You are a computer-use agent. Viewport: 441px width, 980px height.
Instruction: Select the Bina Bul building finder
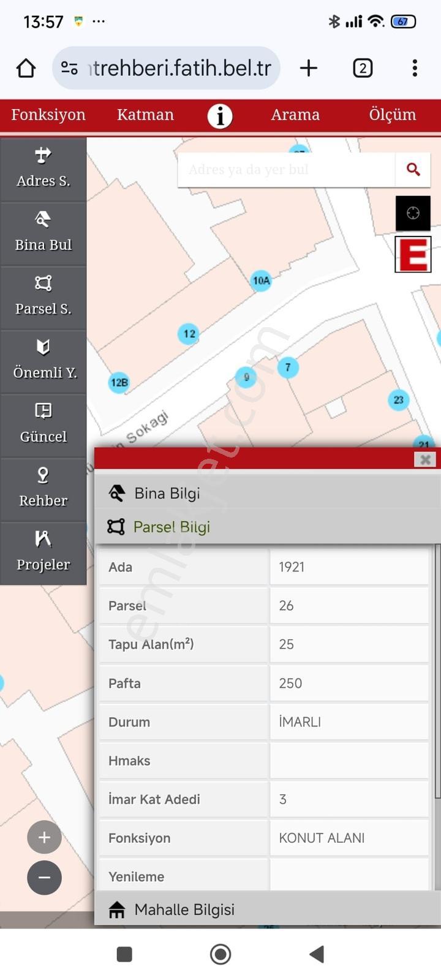tap(43, 234)
